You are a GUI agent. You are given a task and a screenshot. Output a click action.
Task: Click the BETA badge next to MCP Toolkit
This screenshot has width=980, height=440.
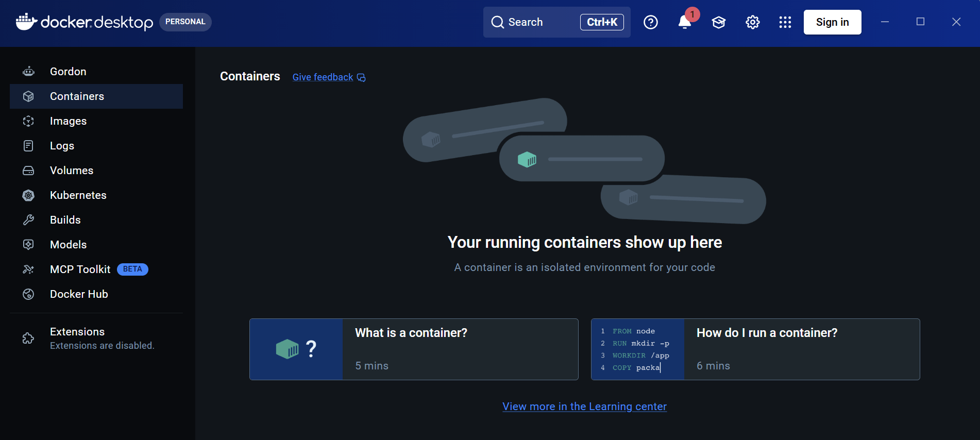pyautogui.click(x=132, y=269)
